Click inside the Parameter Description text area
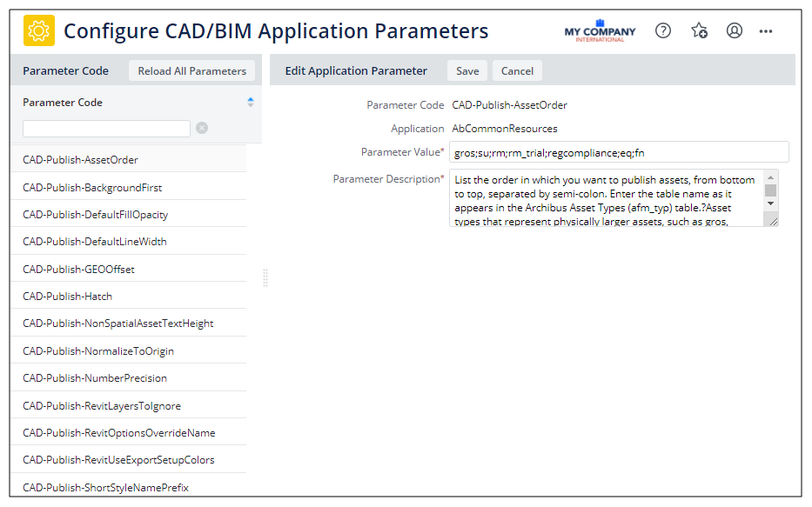 coord(606,198)
